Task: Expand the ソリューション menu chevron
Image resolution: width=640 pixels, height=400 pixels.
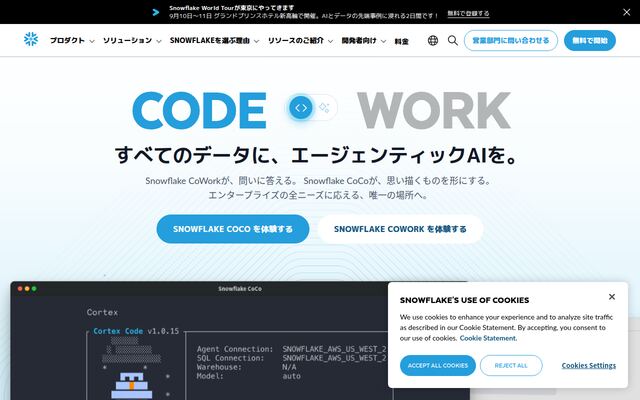Action: [x=159, y=41]
